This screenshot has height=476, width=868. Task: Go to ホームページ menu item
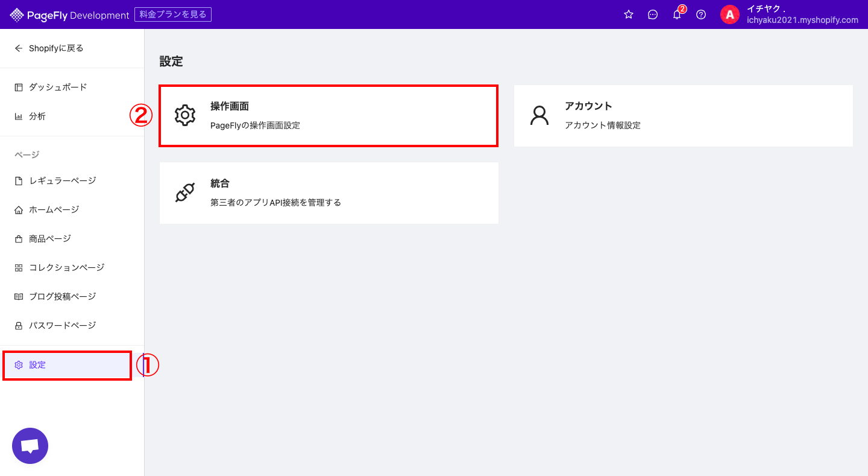(x=54, y=210)
